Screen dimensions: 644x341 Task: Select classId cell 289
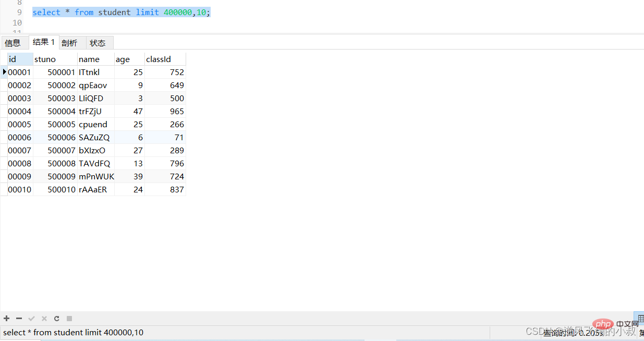(165, 150)
